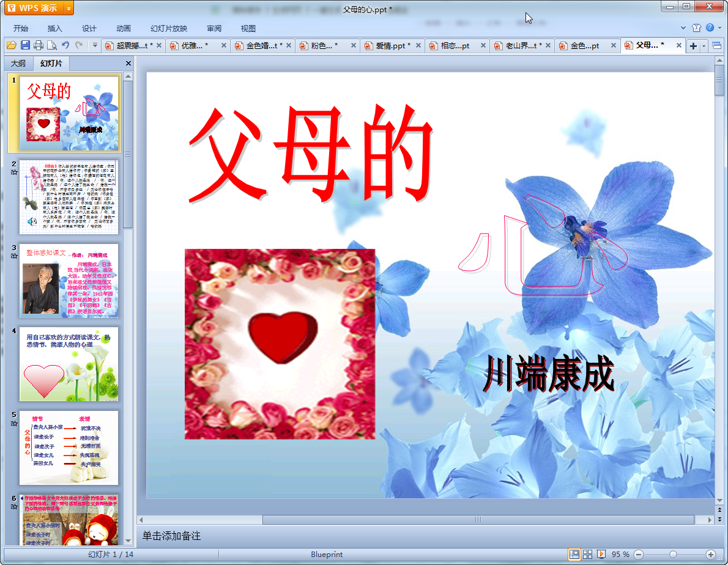Viewport: 728px width, 565px height.
Task: Open file using folder icon in toolbar
Action: coord(11,45)
